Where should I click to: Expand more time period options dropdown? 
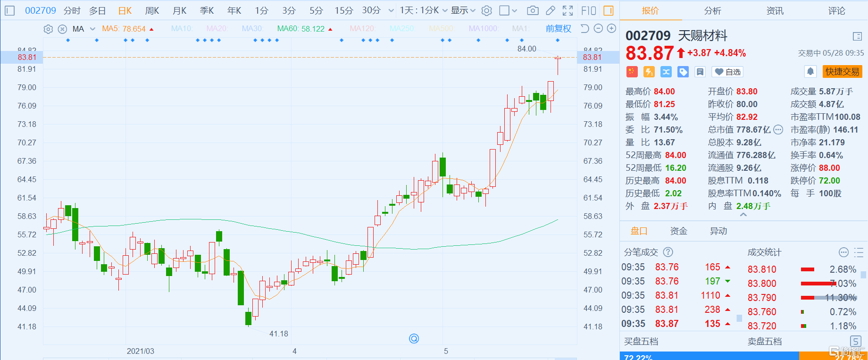391,10
